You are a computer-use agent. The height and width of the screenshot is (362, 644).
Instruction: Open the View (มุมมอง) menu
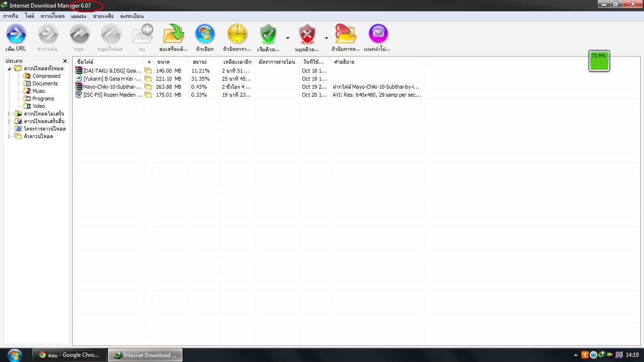click(79, 16)
